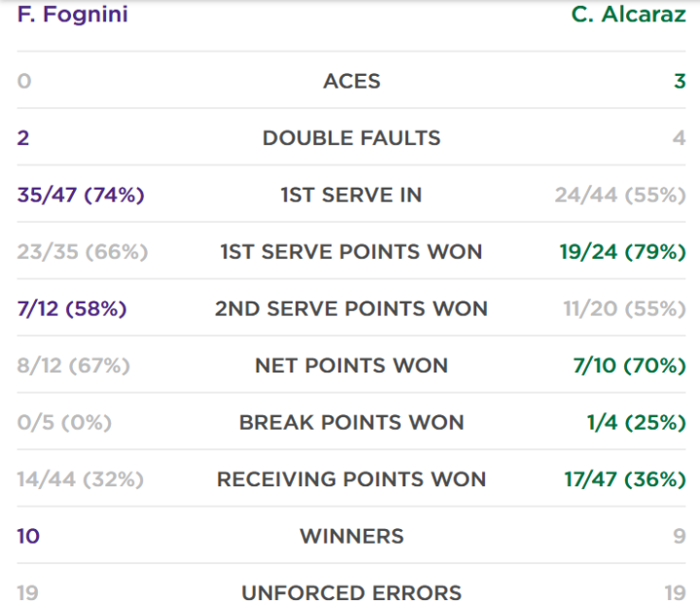This screenshot has width=700, height=603.
Task: Click the RECEIVING POINTS WON label
Action: (x=351, y=479)
